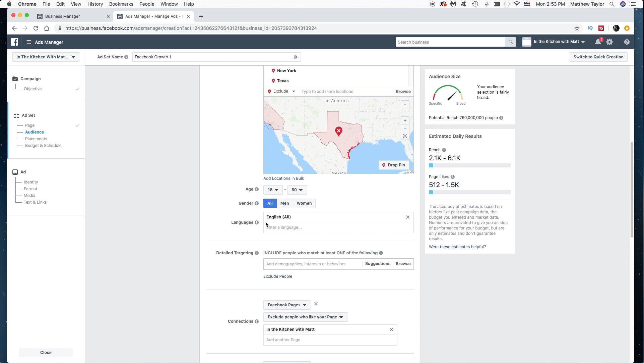Open Ad Set Name settings gear

point(296,57)
